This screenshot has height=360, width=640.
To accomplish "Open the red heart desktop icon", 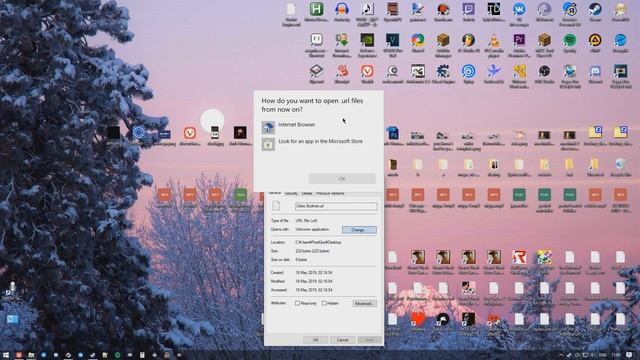I will tap(418, 321).
